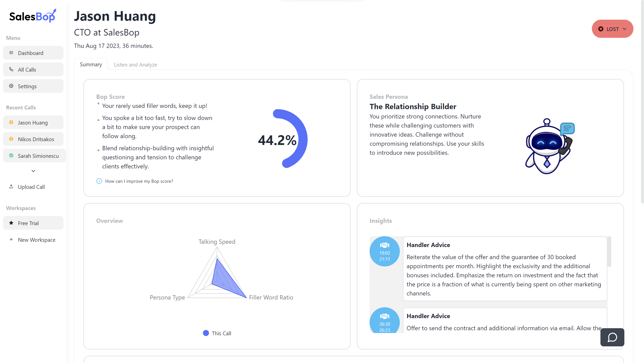Click the phone icon next to All Calls
Viewport: 644px width, 363px height.
(x=11, y=69)
